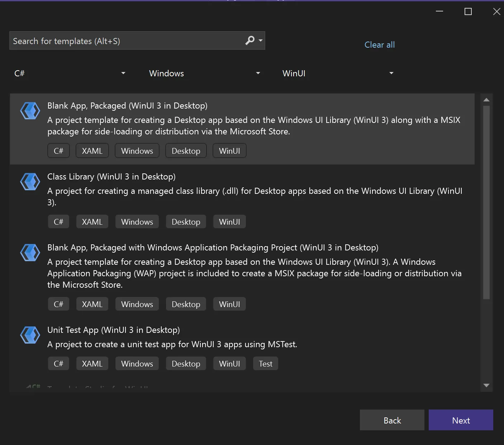504x445 pixels.
Task: Click the WAP Packaging Project template icon
Action: pyautogui.click(x=30, y=252)
